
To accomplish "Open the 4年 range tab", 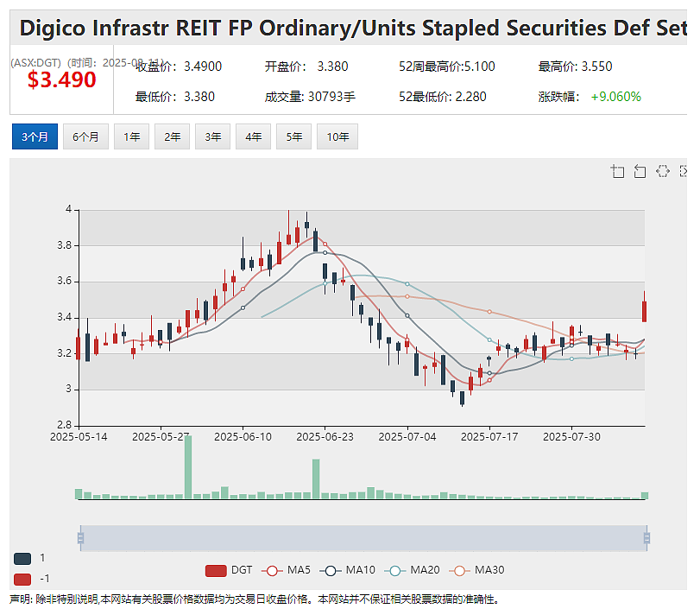I will [254, 136].
